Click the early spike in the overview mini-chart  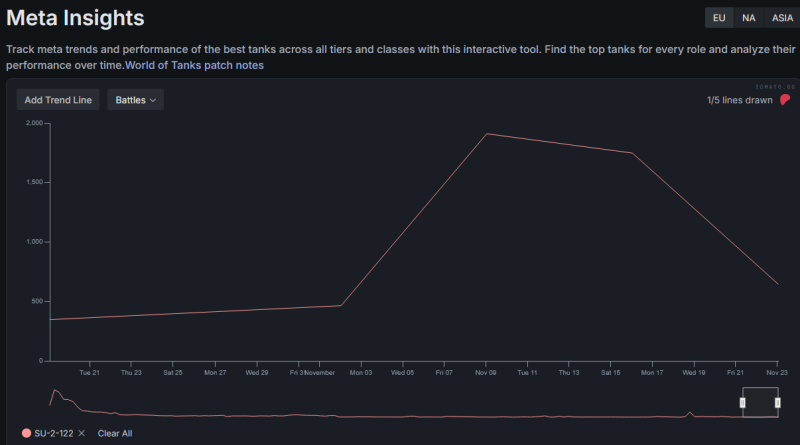[x=56, y=391]
